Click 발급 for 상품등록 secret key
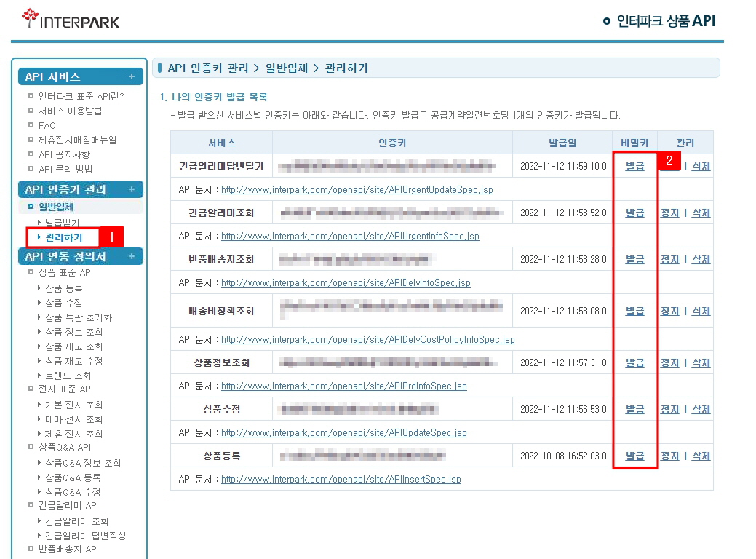 635,456
